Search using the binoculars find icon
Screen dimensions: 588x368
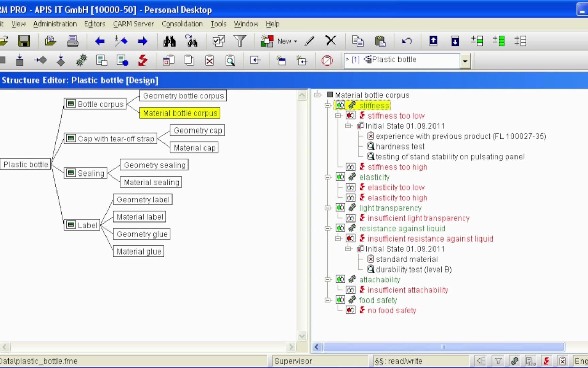coord(169,41)
